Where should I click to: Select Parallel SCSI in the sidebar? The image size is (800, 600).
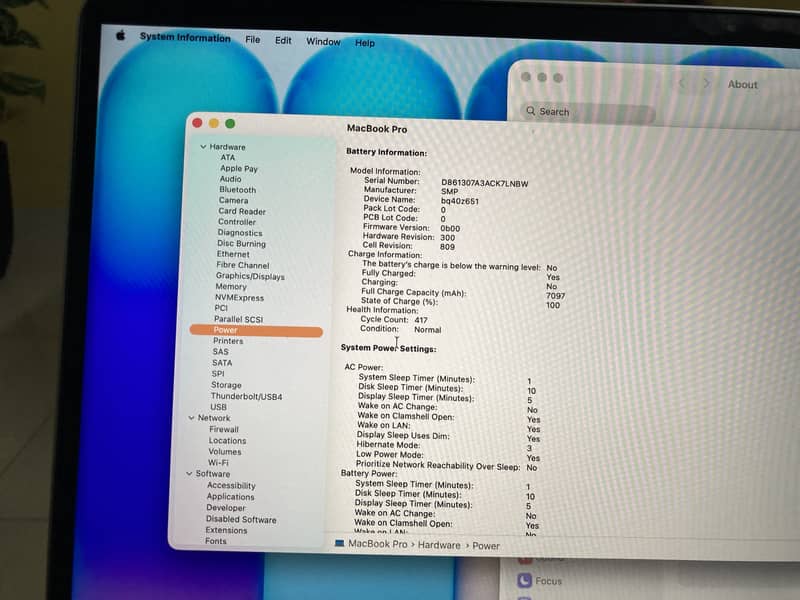(x=238, y=319)
